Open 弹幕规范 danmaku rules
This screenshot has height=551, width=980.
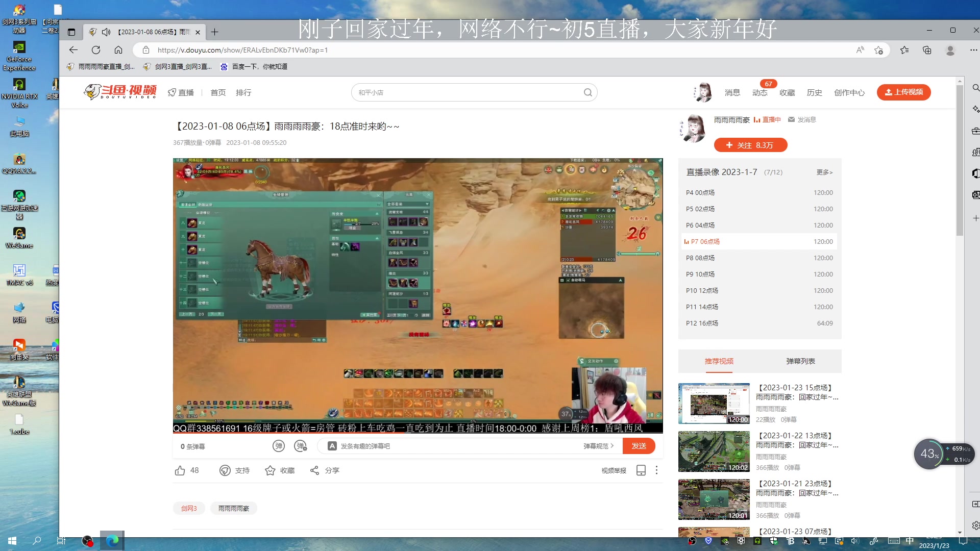pos(598,446)
